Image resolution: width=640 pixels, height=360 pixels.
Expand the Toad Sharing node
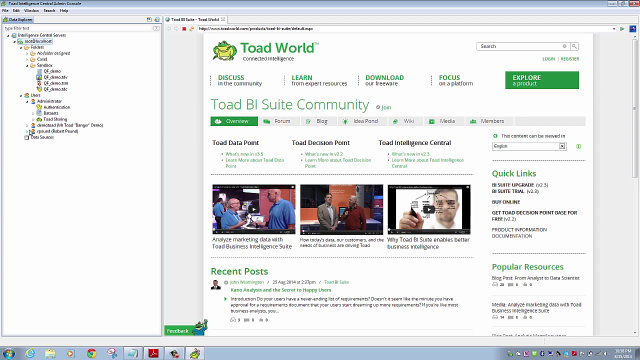tap(33, 120)
